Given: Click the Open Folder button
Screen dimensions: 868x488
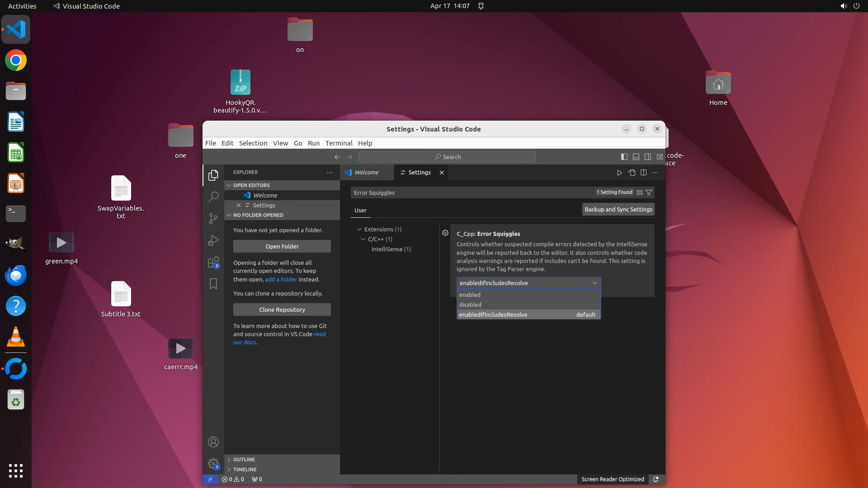Looking at the screenshot, I should [282, 246].
